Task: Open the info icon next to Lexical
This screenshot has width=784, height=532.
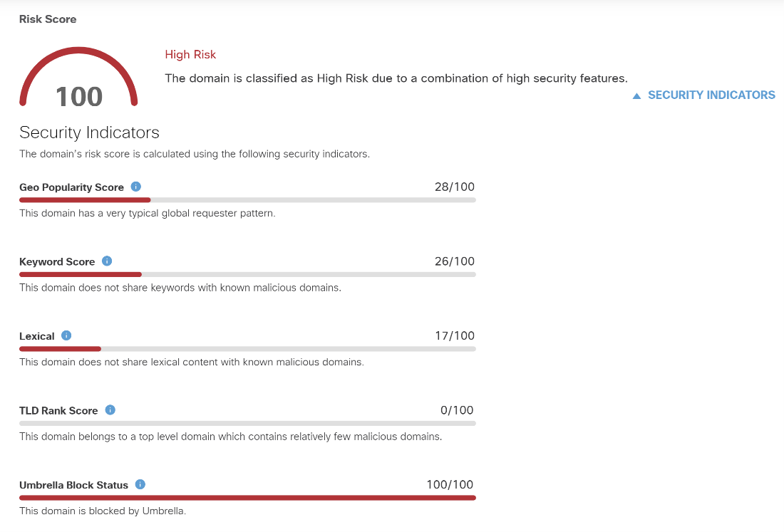Action: pyautogui.click(x=66, y=335)
